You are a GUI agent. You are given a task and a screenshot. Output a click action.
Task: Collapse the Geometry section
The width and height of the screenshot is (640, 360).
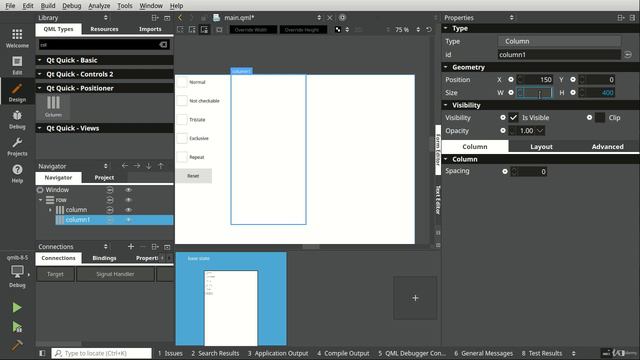[x=446, y=67]
